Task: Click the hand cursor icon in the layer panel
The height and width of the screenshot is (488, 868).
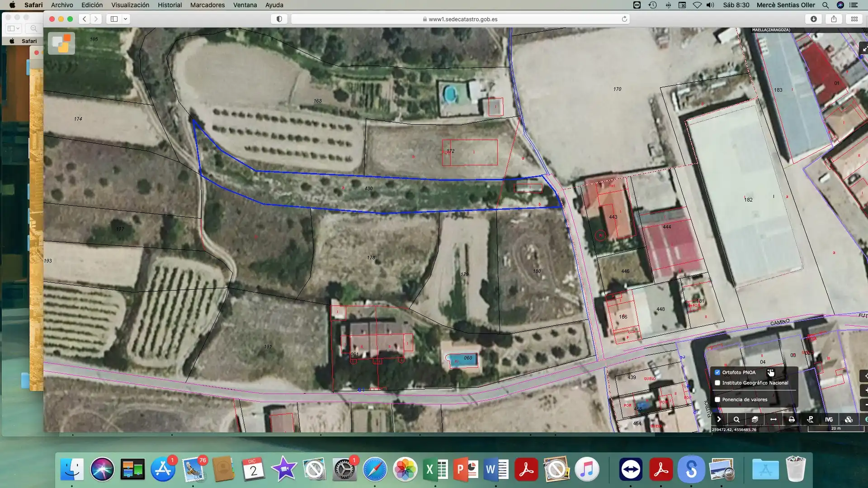Action: pos(771,372)
